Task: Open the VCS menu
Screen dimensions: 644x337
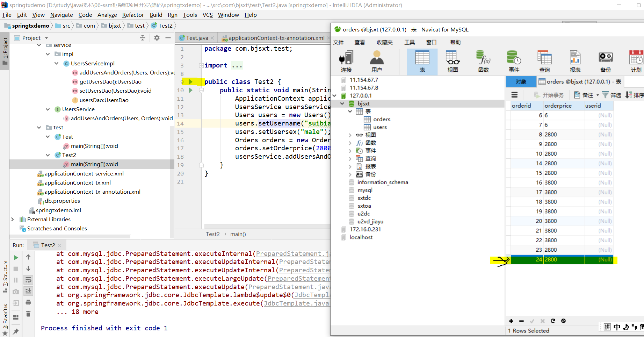Action: pos(208,15)
